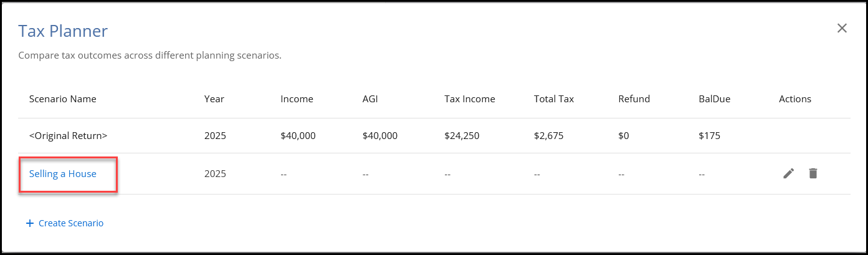This screenshot has height=255, width=868.
Task: Open the Selling a House scenario link
Action: click(63, 174)
